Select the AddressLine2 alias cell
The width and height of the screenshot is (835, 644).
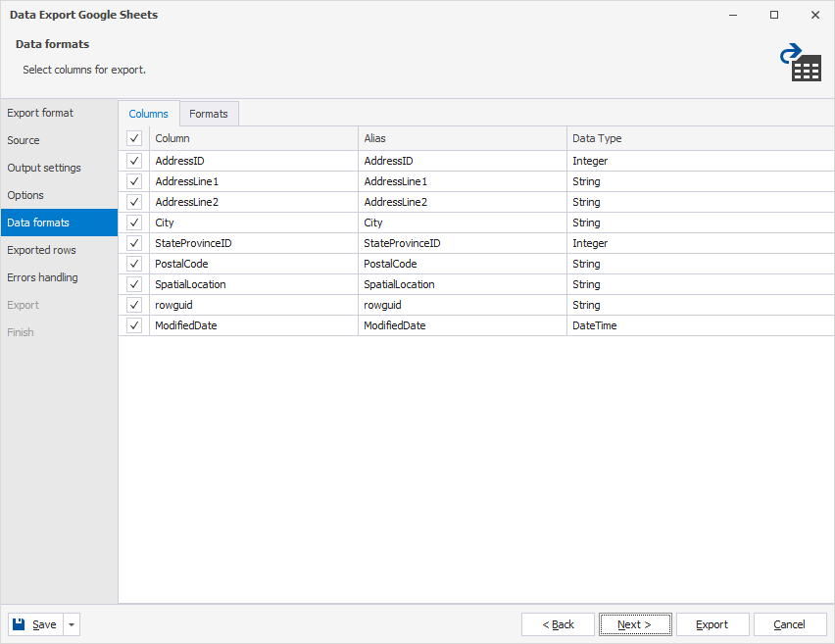[x=463, y=202]
